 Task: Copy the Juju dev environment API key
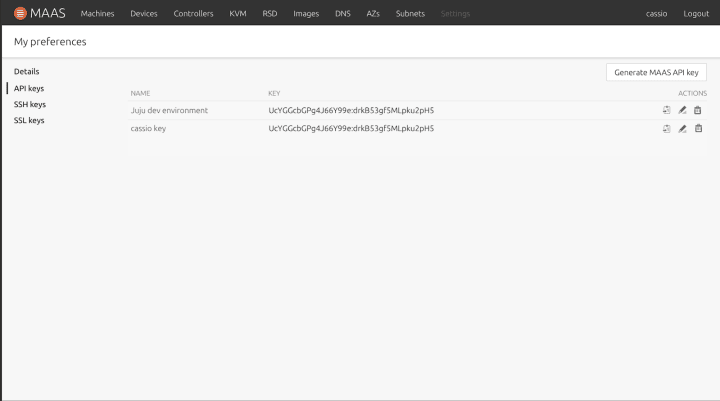666,110
